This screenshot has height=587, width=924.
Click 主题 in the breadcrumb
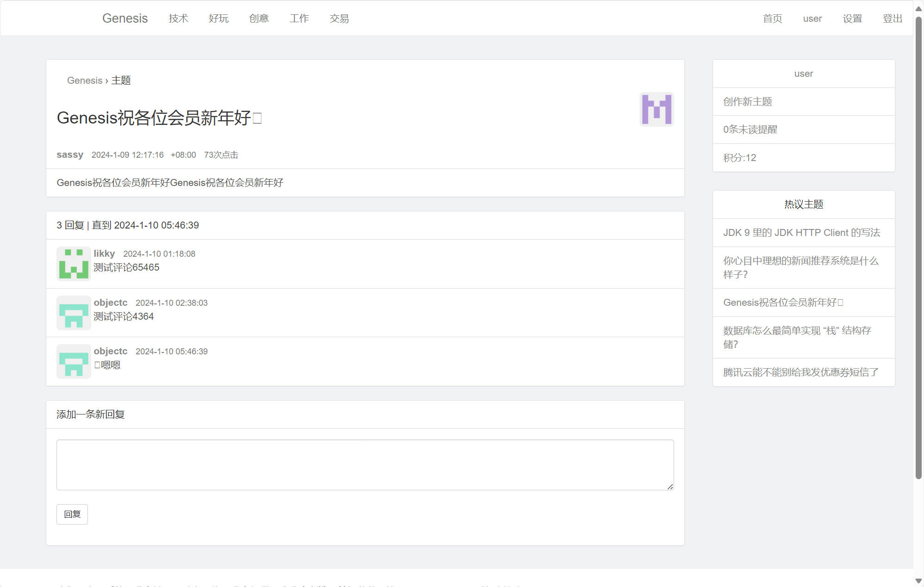pos(121,80)
